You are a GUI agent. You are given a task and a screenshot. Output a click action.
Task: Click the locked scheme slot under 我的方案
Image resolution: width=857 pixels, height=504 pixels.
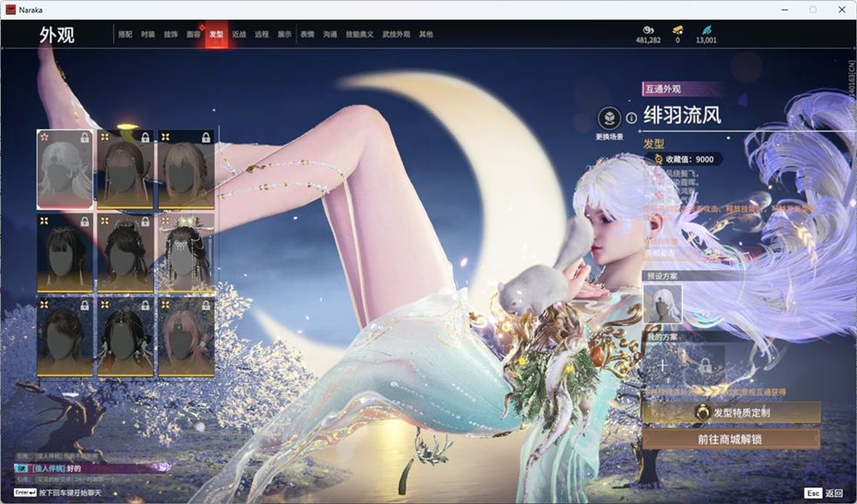click(705, 365)
